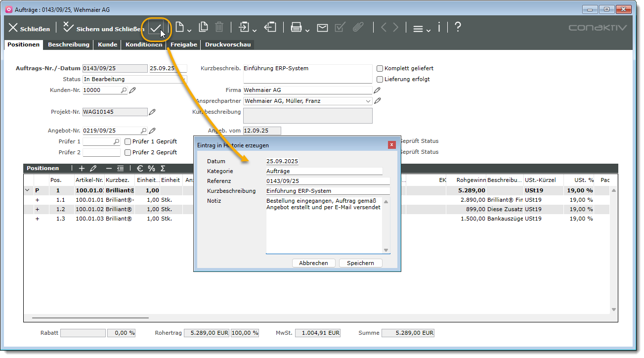Viewport: 644px width, 358px height.
Task: Click the e-mail envelope icon
Action: pyautogui.click(x=322, y=28)
